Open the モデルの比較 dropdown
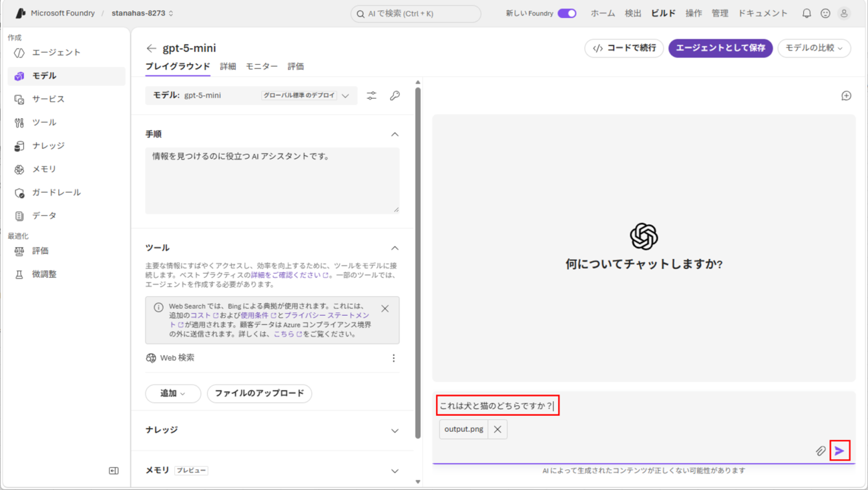Image resolution: width=868 pixels, height=490 pixels. coord(814,48)
